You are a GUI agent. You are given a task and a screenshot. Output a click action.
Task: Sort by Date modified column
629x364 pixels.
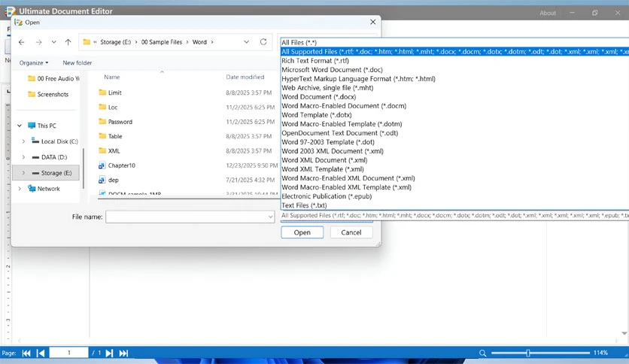click(245, 77)
